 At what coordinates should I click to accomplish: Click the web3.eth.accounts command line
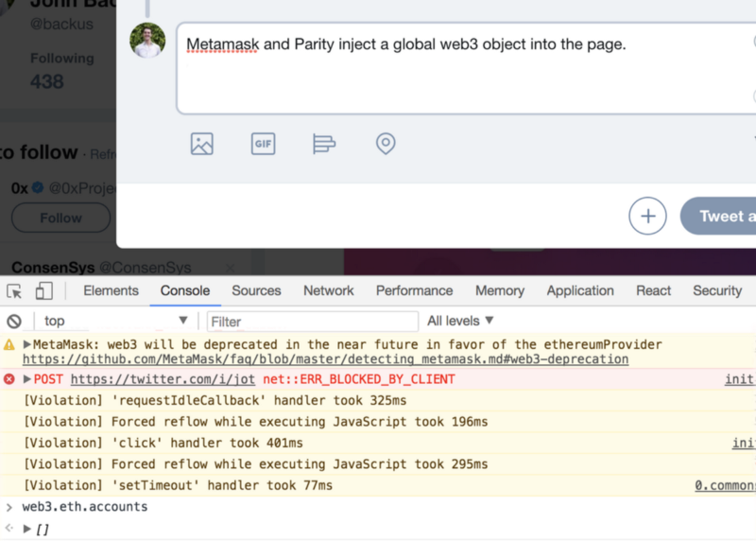85,507
